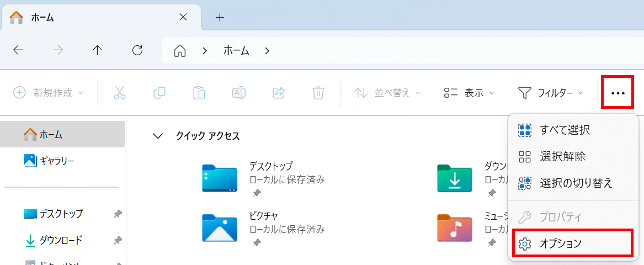Screen dimensions: 644x265
Task: Click the Paste clipboard icon
Action: pyautogui.click(x=199, y=93)
